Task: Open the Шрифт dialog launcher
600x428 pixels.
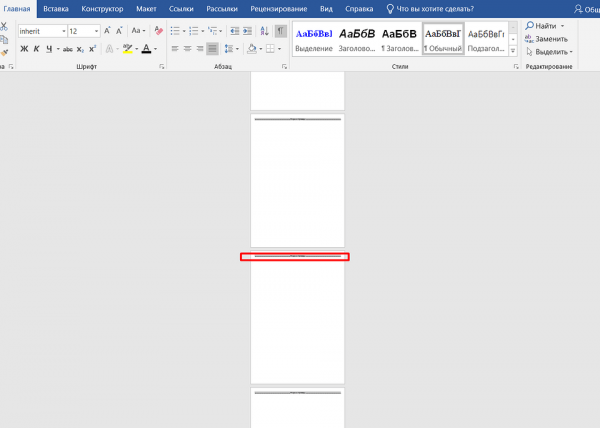Action: (162, 67)
